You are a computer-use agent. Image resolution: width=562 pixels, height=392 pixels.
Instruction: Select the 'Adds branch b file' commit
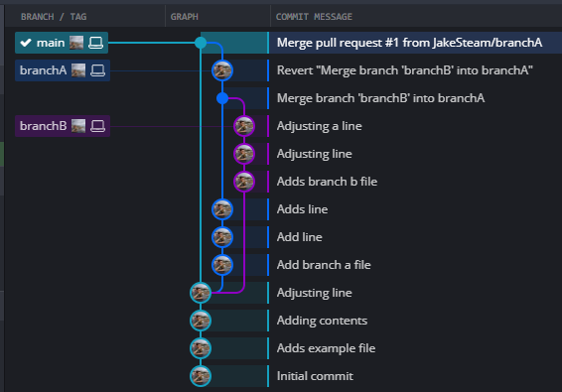pyautogui.click(x=327, y=182)
